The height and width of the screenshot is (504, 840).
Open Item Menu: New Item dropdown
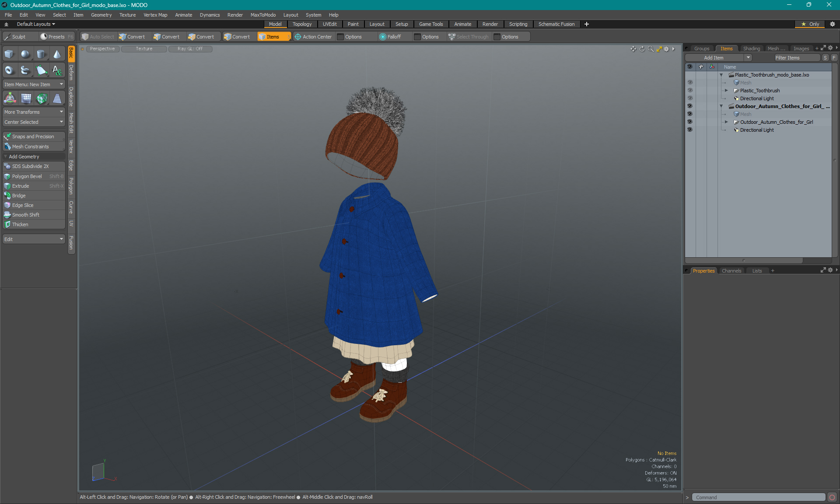click(34, 84)
